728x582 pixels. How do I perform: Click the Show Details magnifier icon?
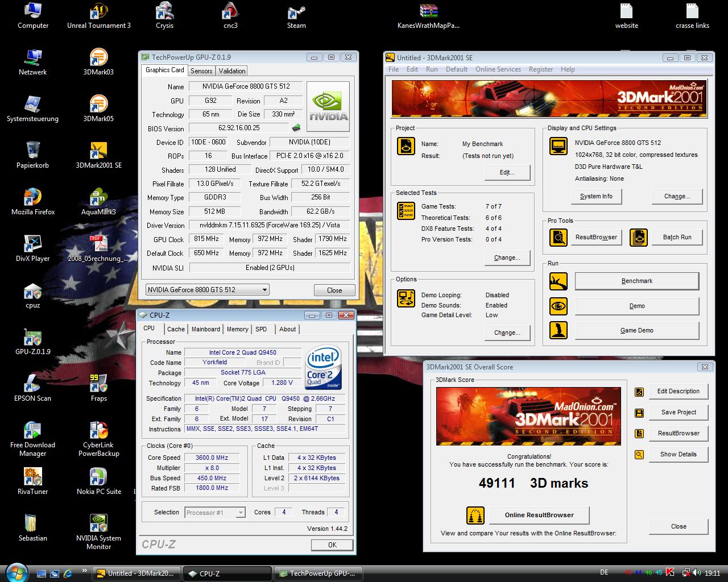point(639,455)
